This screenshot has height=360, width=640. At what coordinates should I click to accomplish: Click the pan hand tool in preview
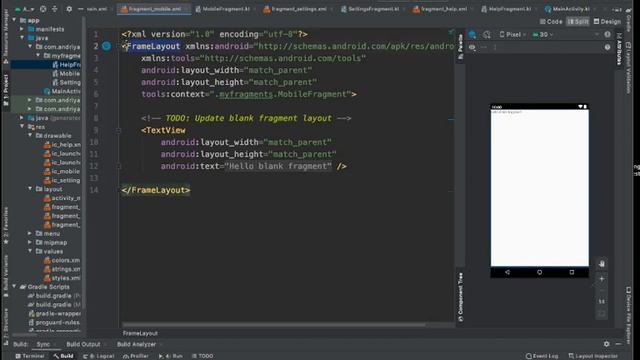pyautogui.click(x=602, y=264)
